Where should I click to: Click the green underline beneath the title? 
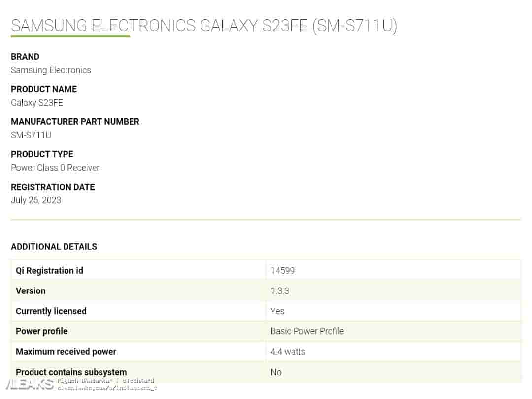click(70, 36)
